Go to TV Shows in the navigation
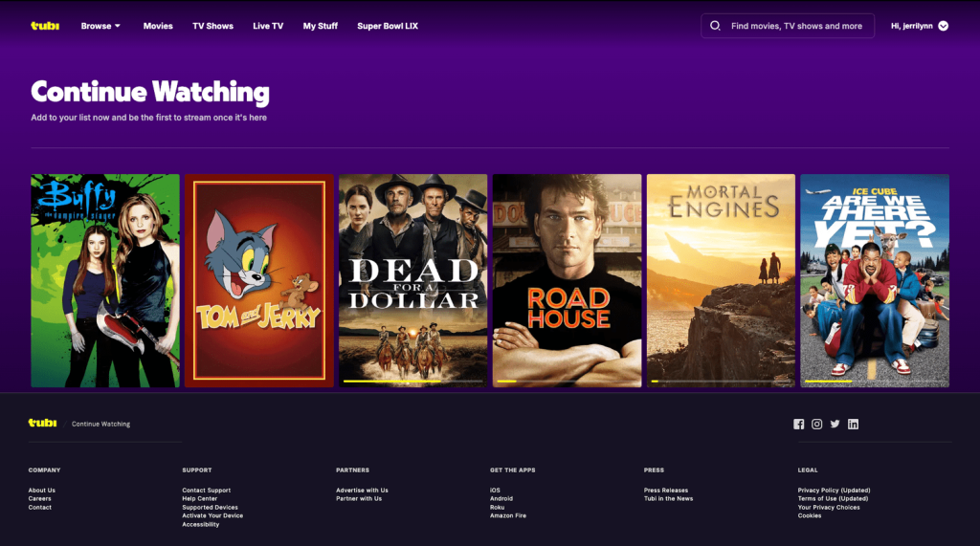The height and width of the screenshot is (546, 980). pyautogui.click(x=212, y=26)
